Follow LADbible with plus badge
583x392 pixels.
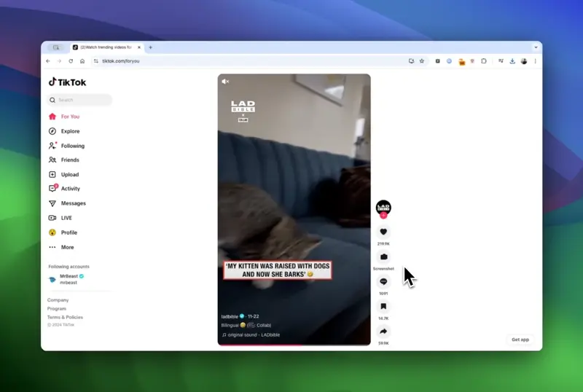tap(383, 216)
